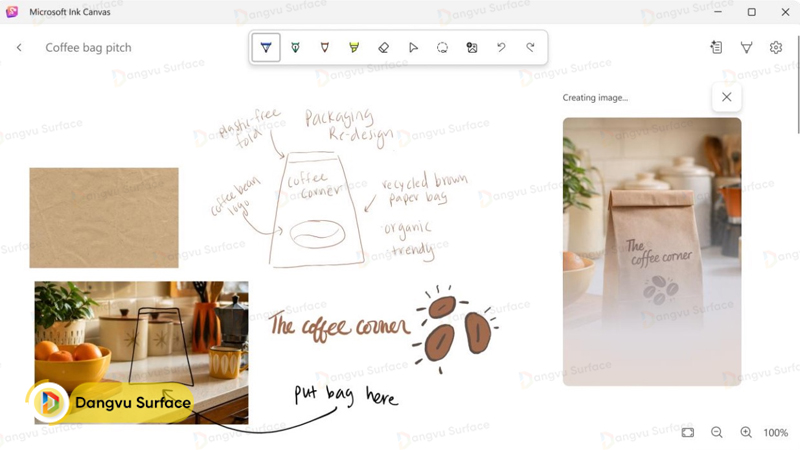Select the brown pencil tool

(324, 47)
